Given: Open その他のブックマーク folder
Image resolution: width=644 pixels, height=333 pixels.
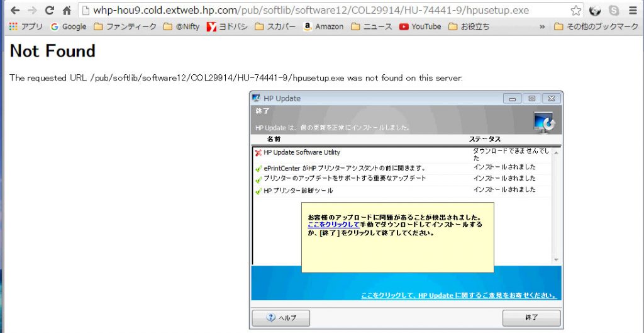Looking at the screenshot, I should (597, 26).
